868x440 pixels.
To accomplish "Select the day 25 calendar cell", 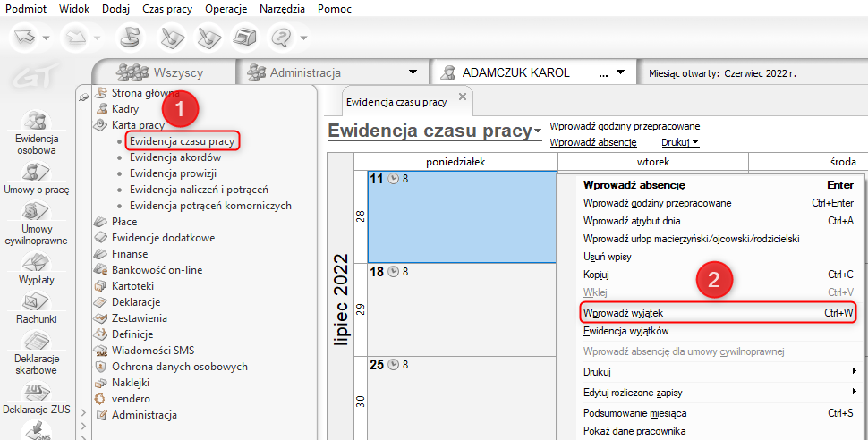I will point(463,399).
